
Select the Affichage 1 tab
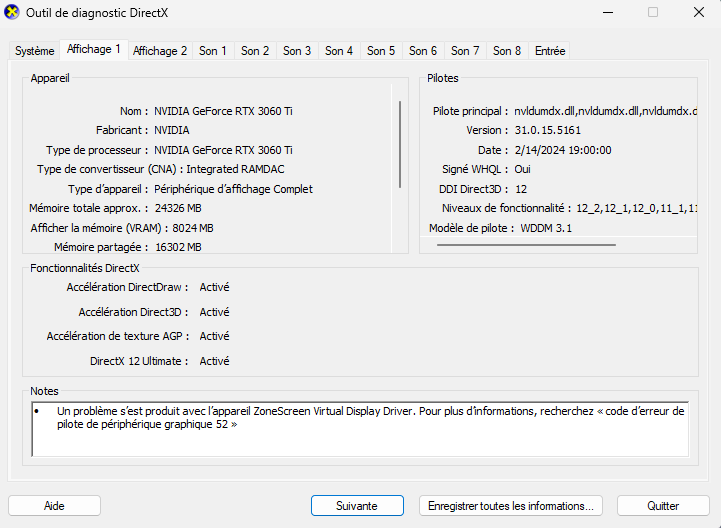[94, 49]
